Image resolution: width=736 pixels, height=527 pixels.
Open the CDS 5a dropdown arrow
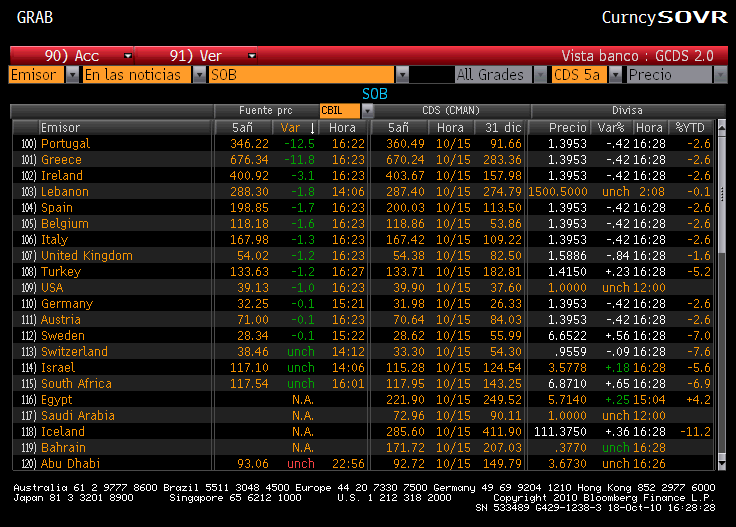pos(615,75)
